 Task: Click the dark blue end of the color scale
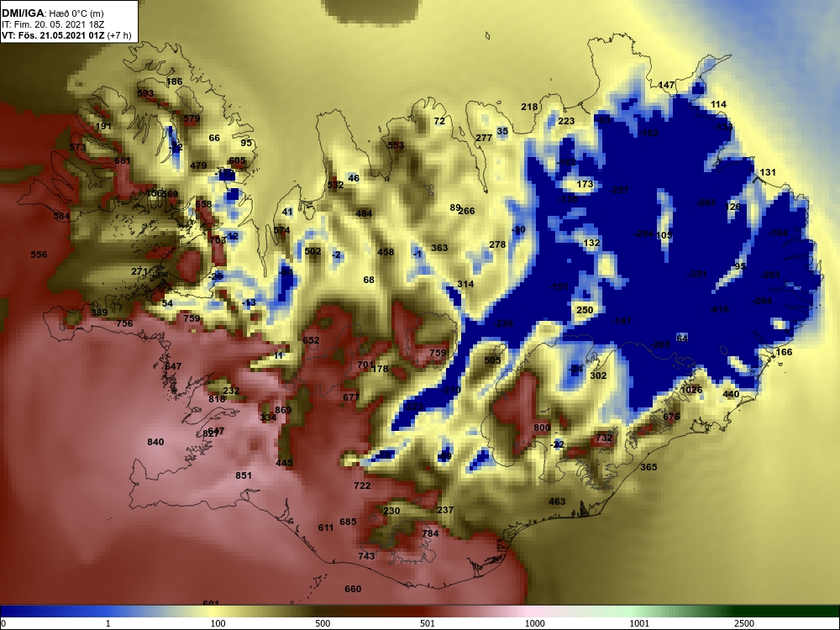tap(16, 612)
